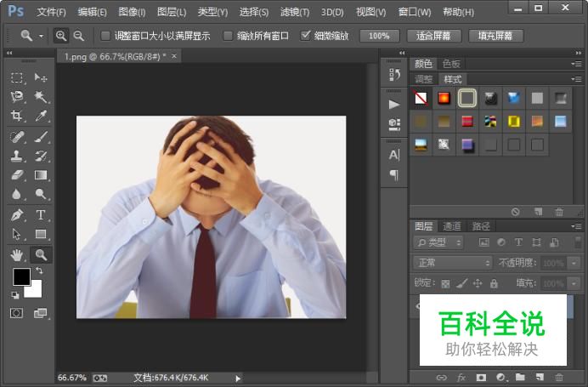Click 适合屏幕 button
Image resolution: width=588 pixels, height=387 pixels.
click(x=433, y=36)
